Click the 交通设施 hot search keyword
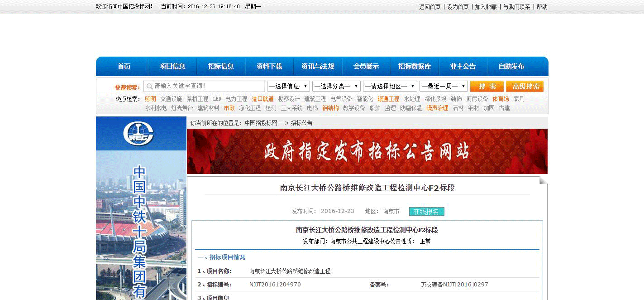Image resolution: width=644 pixels, height=300 pixels. pos(171,99)
